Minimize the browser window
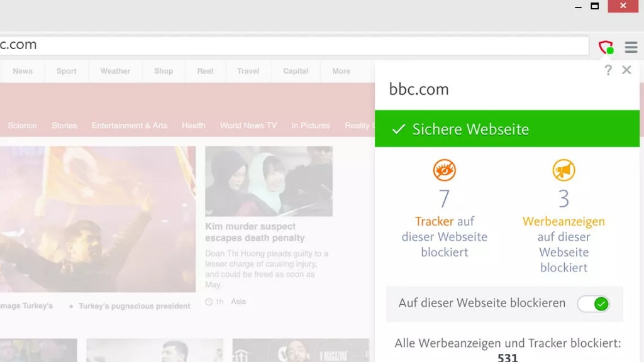 [x=579, y=6]
